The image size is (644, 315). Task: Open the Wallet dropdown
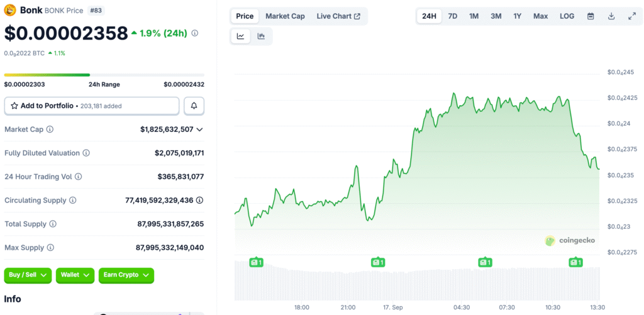click(x=75, y=275)
